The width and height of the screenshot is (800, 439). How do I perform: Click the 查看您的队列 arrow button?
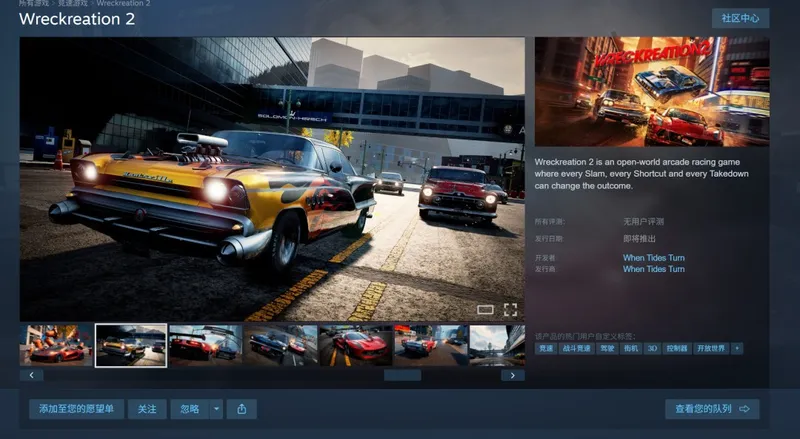click(712, 409)
